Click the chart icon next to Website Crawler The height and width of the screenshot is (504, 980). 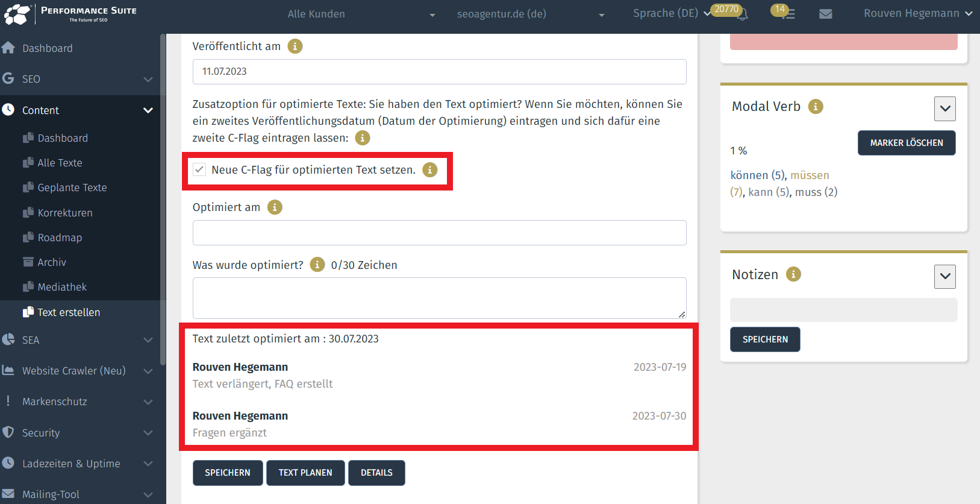pyautogui.click(x=8, y=370)
